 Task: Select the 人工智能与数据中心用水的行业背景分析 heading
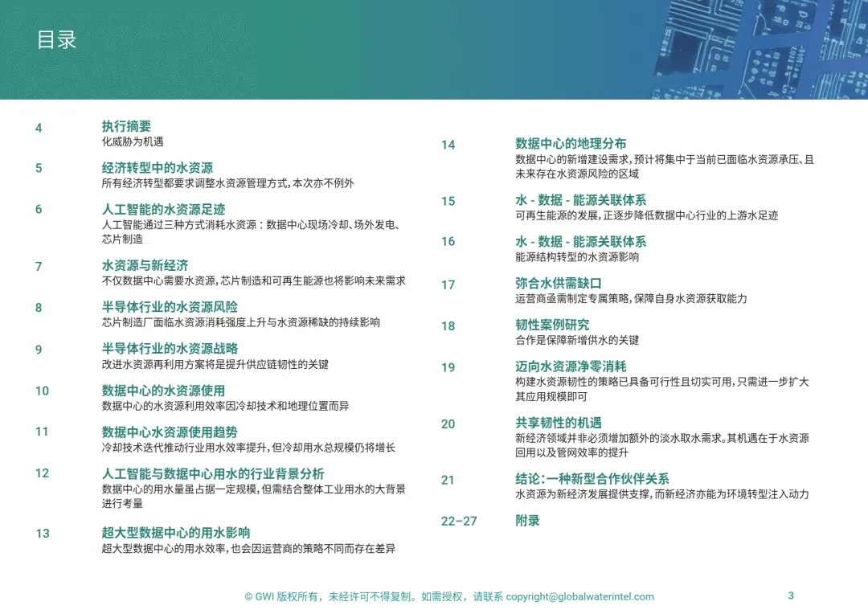(x=212, y=473)
